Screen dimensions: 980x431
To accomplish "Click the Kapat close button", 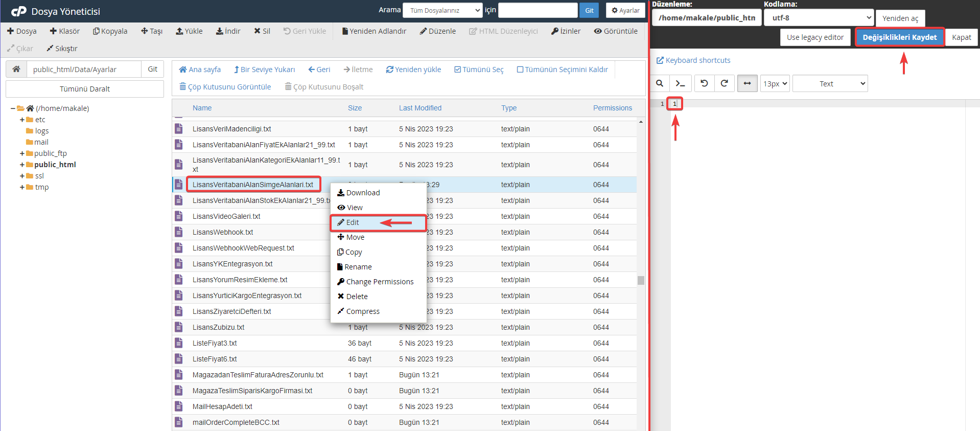I will pyautogui.click(x=961, y=37).
